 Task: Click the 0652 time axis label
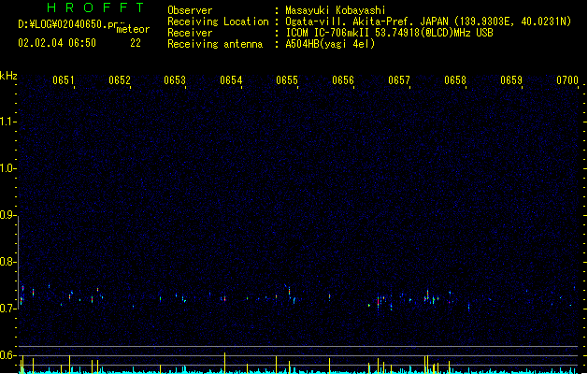coord(120,79)
